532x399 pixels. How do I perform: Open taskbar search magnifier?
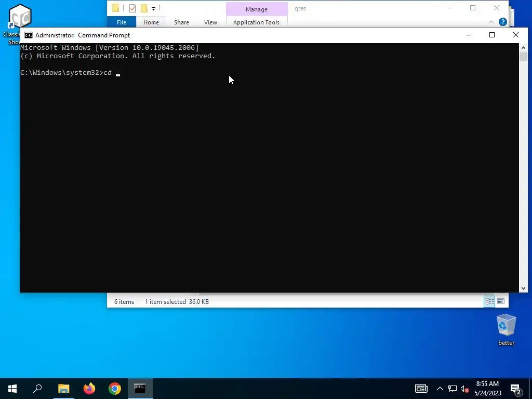pos(37,389)
